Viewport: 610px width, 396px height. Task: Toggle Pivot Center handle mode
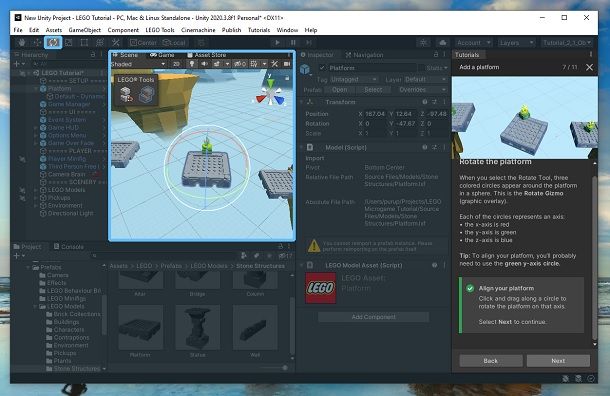143,42
